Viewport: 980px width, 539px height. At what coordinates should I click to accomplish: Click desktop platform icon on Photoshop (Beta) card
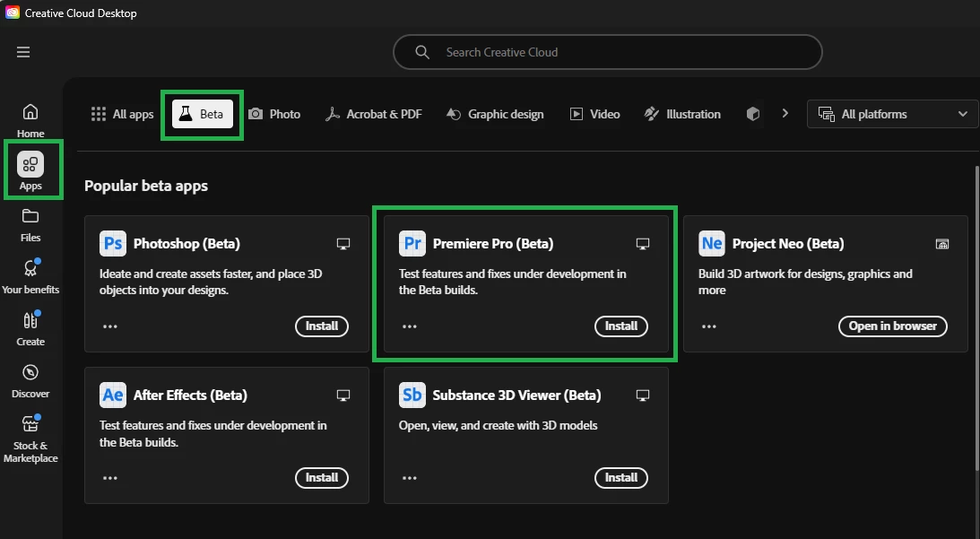click(x=343, y=244)
